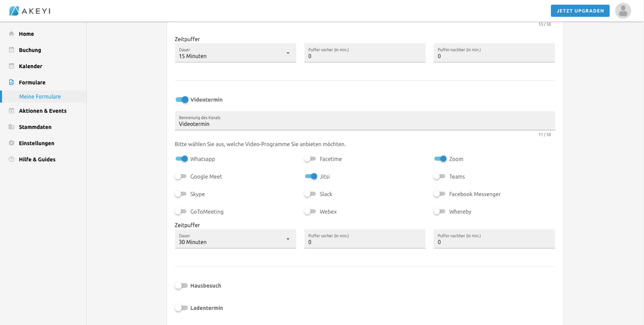Image resolution: width=644 pixels, height=325 pixels.
Task: Enable the Google Meet switch
Action: 181,176
